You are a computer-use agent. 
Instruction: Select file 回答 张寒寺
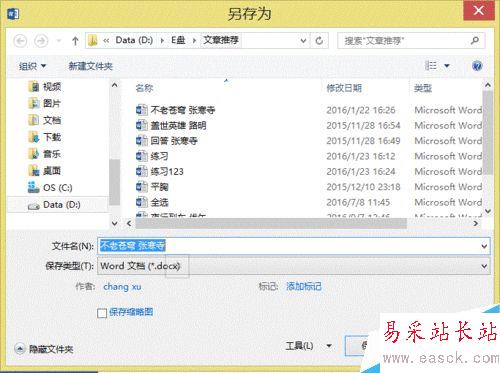174,141
